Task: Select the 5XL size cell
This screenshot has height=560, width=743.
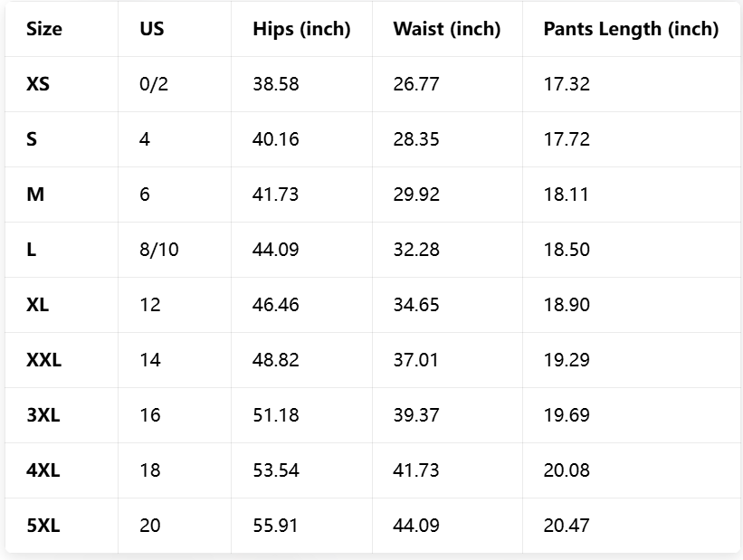Action: pos(43,526)
